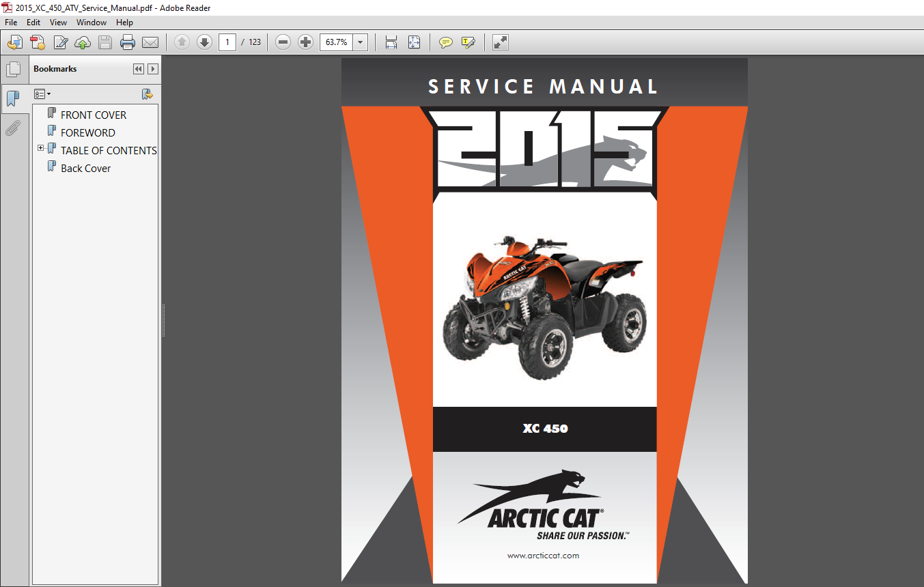Go to previous page arrow
The image size is (924, 587).
click(182, 42)
